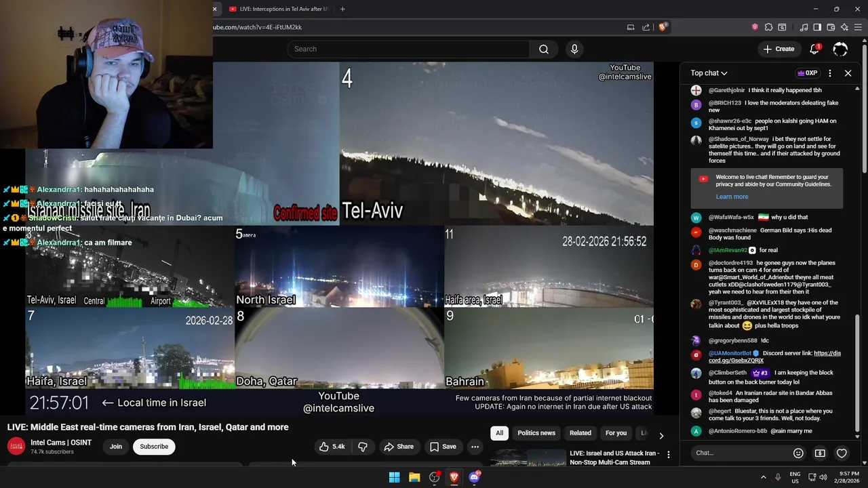Click the Create button
Image resolution: width=868 pixels, height=488 pixels.
click(778, 49)
